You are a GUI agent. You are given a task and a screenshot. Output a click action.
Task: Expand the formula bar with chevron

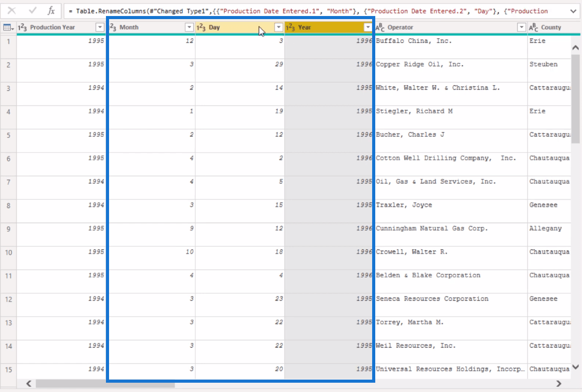[572, 11]
